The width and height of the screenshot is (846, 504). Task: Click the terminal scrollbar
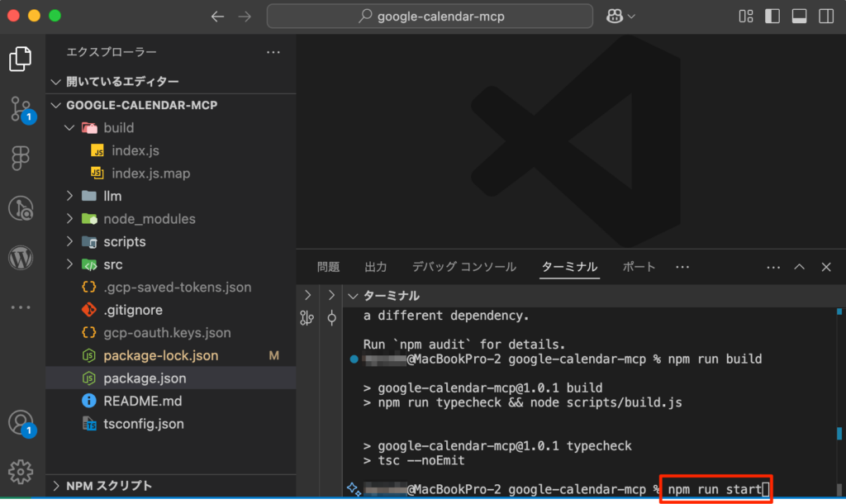(x=839, y=397)
